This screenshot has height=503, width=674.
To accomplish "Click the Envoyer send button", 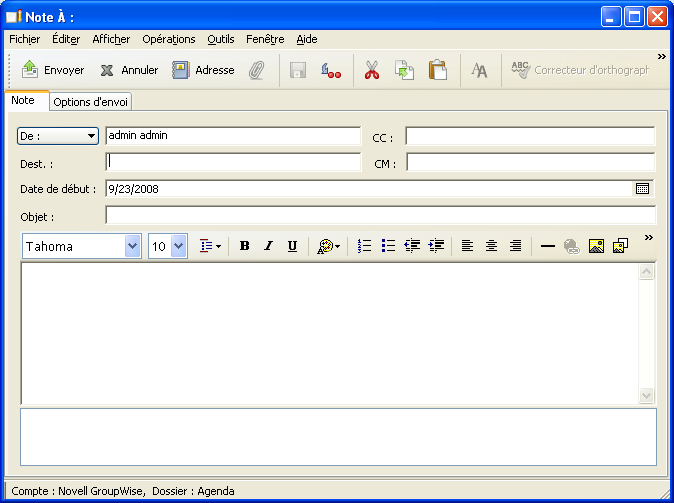I will click(x=53, y=70).
